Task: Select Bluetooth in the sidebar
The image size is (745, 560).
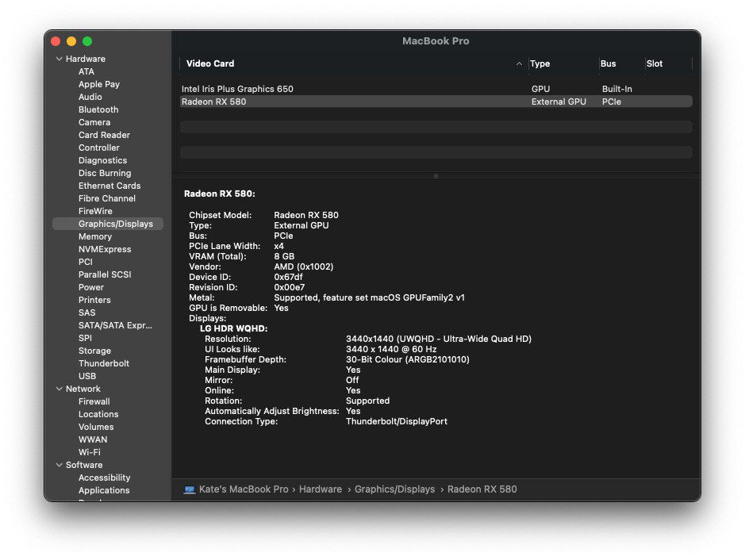Action: [x=98, y=109]
